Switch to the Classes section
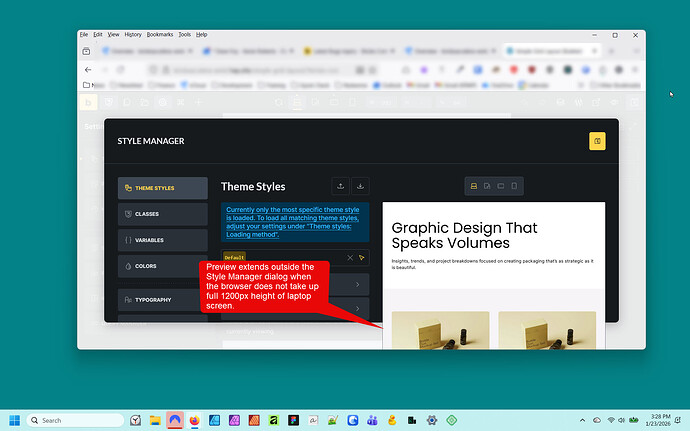The width and height of the screenshot is (690, 431). click(162, 214)
